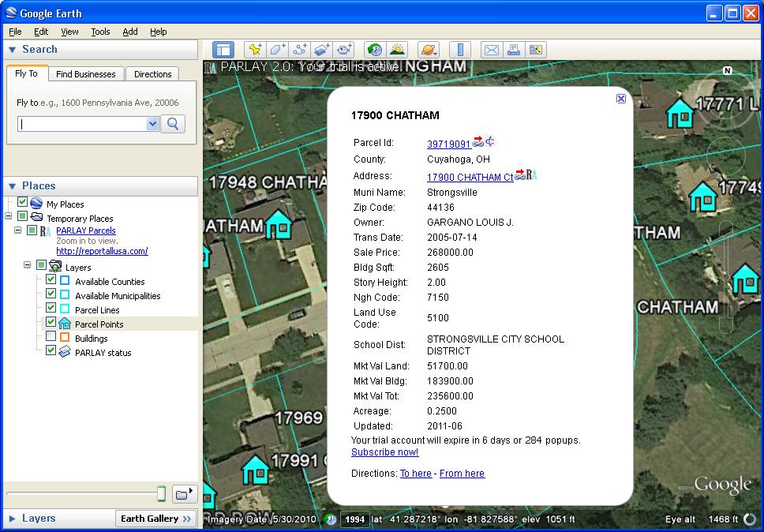Screen dimensions: 764x532
Task: Open the Help menu
Action: (x=159, y=32)
